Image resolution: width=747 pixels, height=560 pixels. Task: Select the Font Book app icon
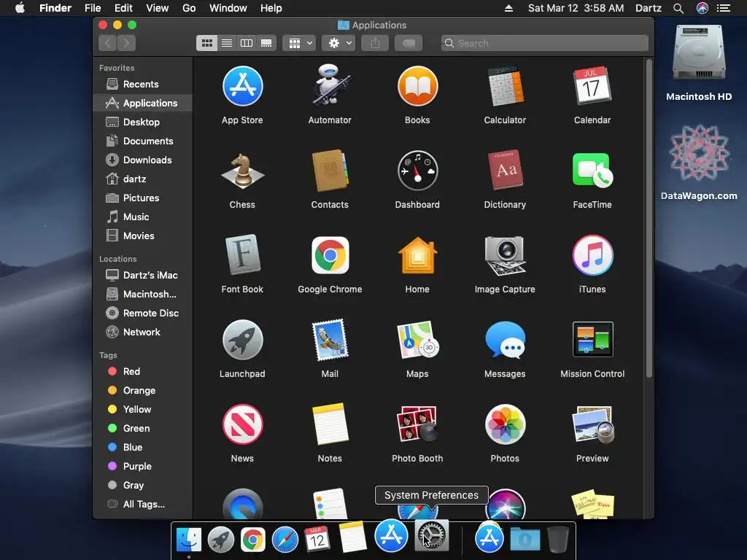tap(242, 254)
